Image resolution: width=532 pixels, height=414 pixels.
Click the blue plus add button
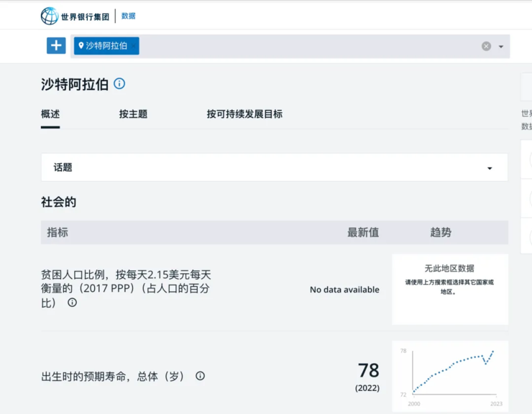point(56,45)
